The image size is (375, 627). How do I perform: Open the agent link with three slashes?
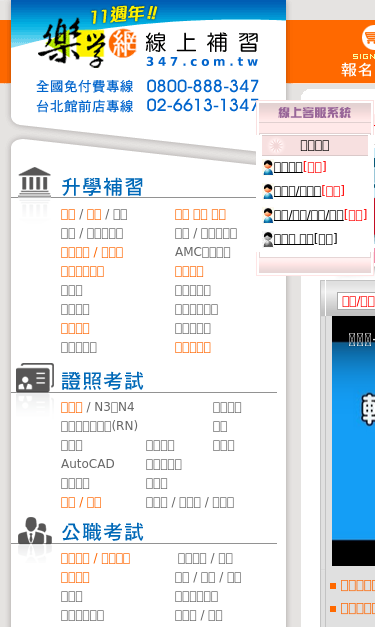pos(308,216)
